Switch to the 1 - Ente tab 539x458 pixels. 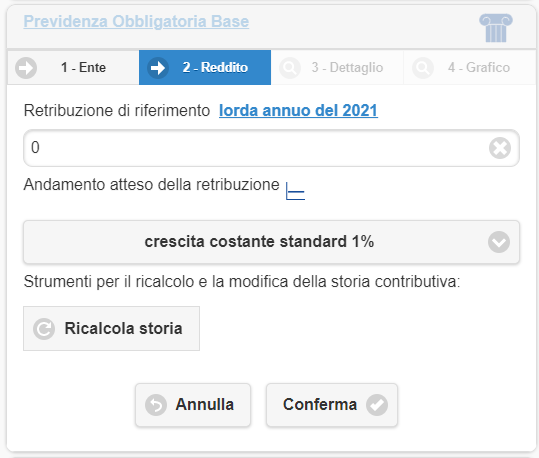[73, 67]
